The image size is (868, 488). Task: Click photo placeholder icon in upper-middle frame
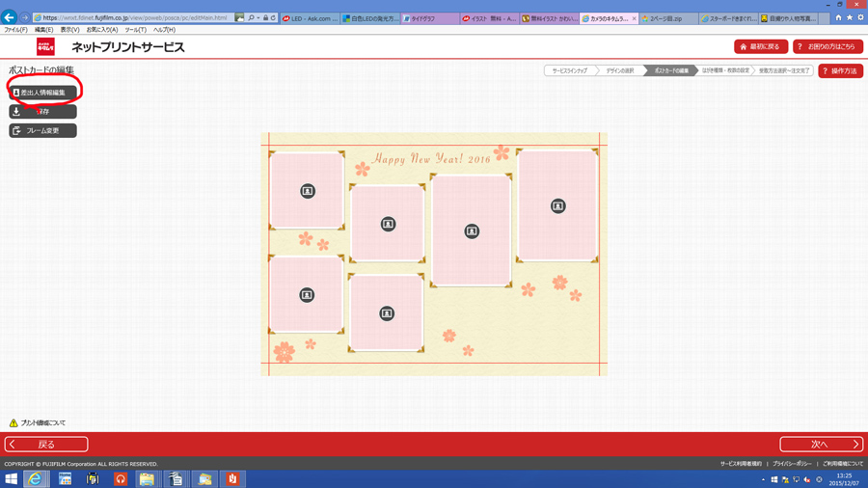click(388, 224)
